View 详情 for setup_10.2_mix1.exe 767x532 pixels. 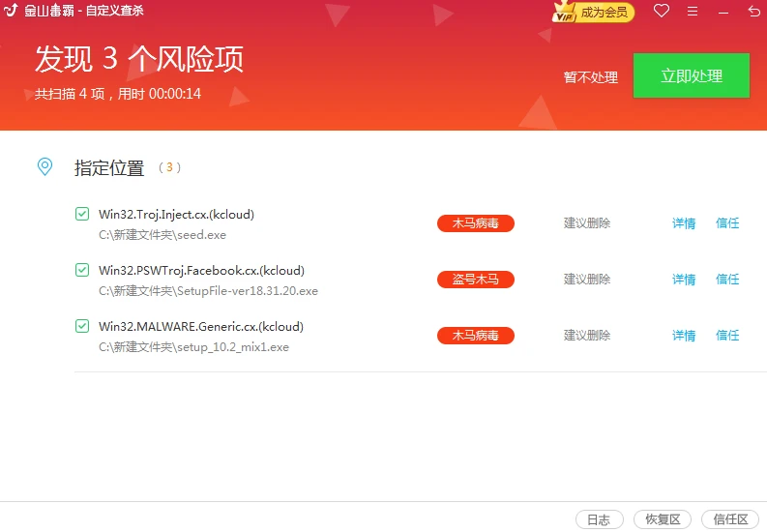[x=684, y=336]
